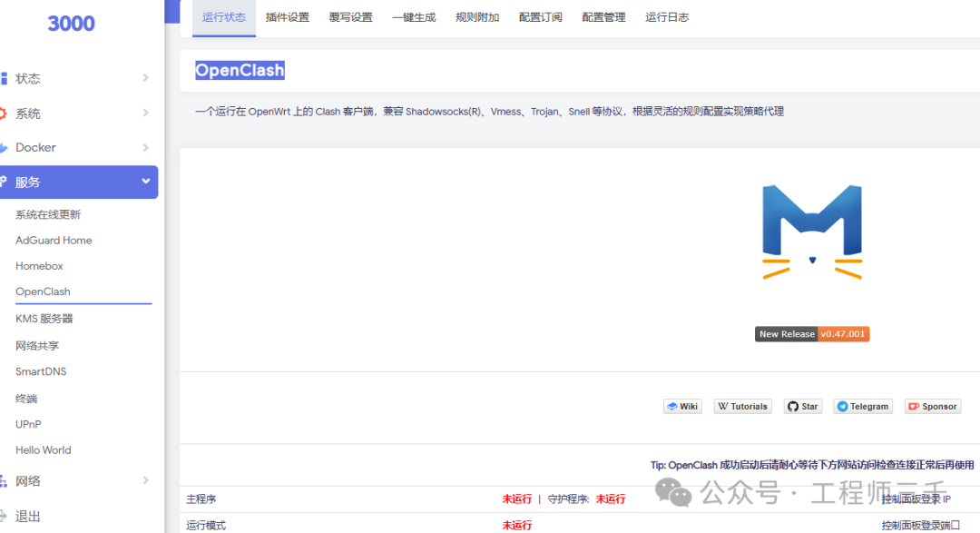Expand the Docker menu chevron
Viewport: 980px width, 533px height.
pos(145,148)
